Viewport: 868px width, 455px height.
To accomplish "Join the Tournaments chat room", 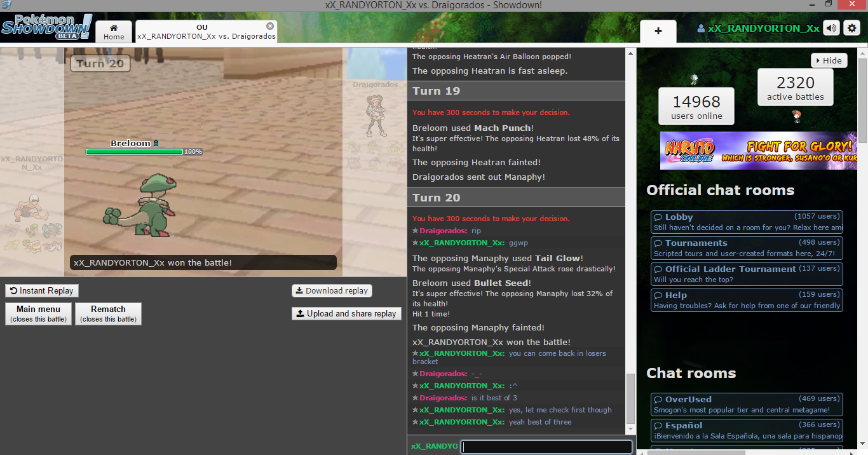I will coord(747,248).
